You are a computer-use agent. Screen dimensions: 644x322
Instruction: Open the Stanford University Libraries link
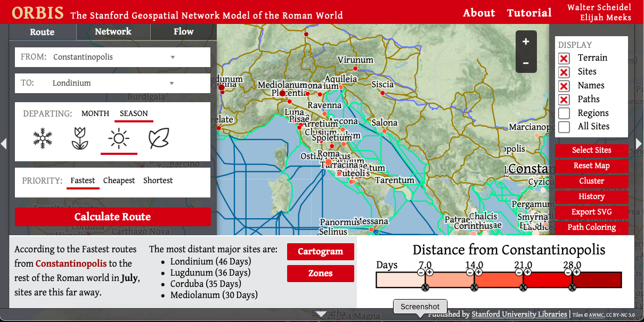pos(519,315)
